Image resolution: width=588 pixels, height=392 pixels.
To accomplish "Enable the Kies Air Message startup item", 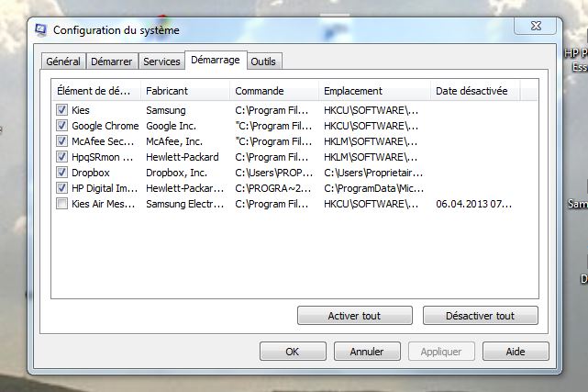I will [x=61, y=204].
